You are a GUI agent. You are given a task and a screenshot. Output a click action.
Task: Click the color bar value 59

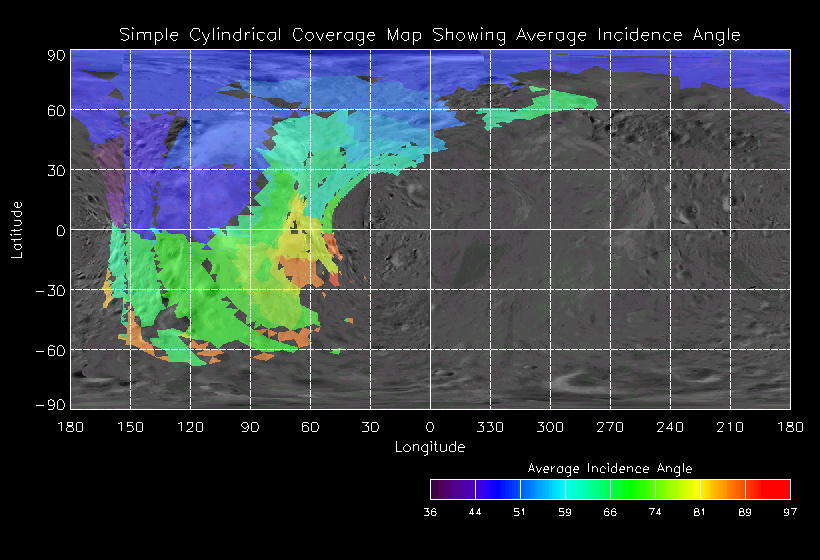(565, 512)
